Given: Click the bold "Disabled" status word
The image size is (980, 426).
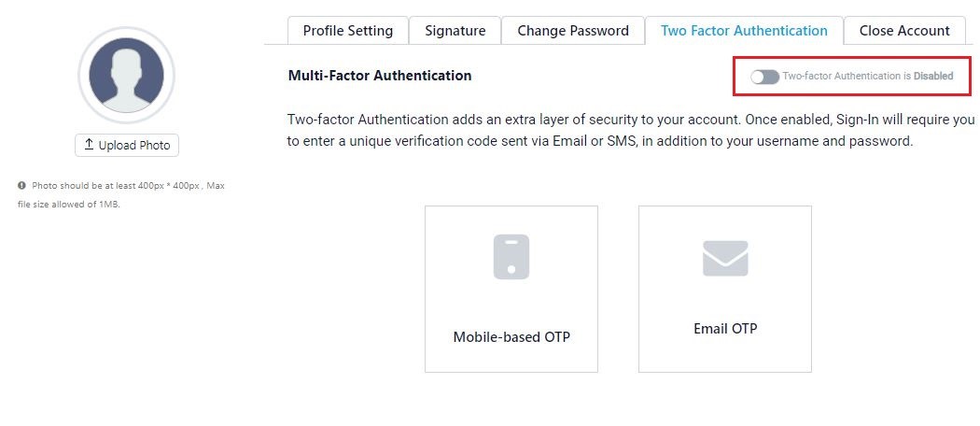Looking at the screenshot, I should [x=933, y=77].
